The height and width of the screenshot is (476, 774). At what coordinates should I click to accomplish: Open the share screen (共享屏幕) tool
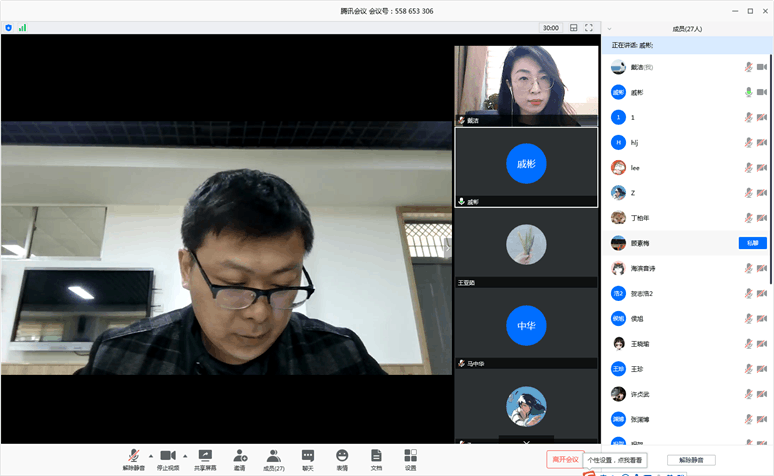click(205, 456)
